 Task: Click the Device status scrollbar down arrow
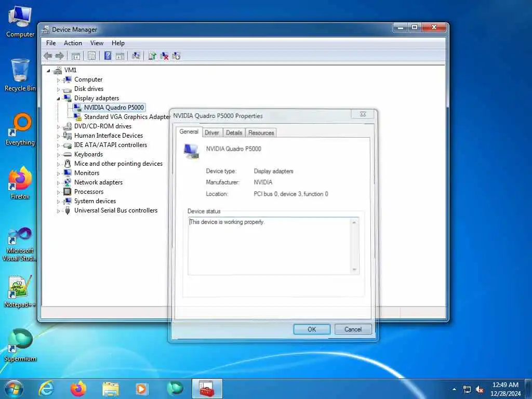click(x=354, y=270)
